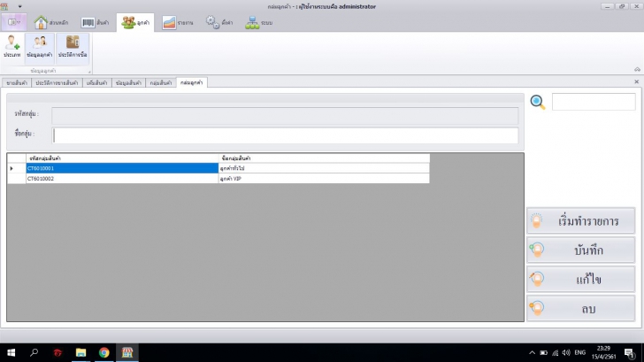The height and width of the screenshot is (362, 644).
Task: Select the ลูกค้า customers ribbon tab
Action: coord(135,23)
